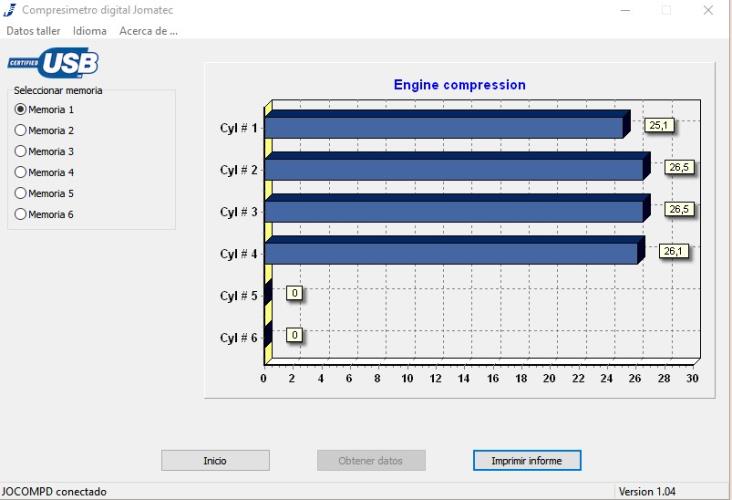Select Memoria 6 radio button
This screenshot has width=732, height=500.
[x=20, y=214]
